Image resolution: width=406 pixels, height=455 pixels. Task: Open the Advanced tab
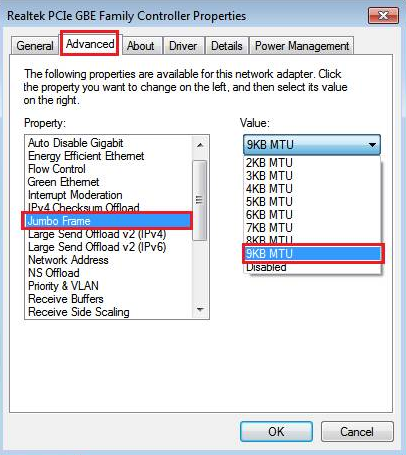click(90, 44)
